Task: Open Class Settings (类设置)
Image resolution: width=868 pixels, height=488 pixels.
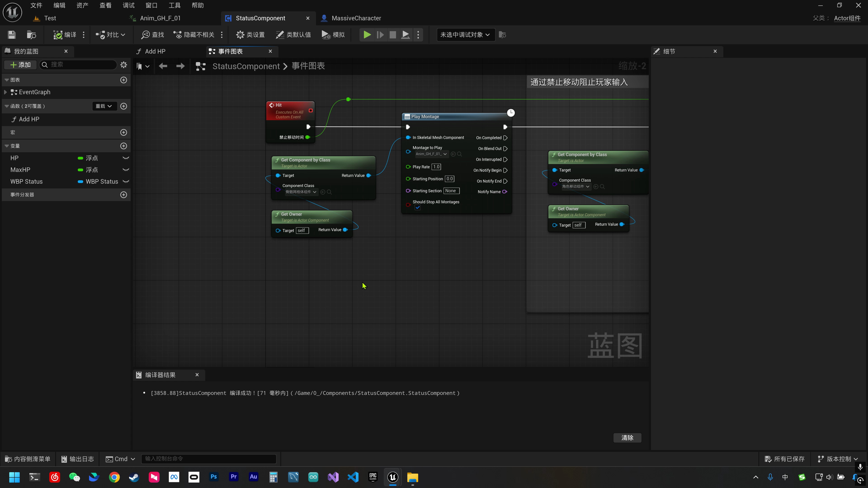Action: pyautogui.click(x=250, y=35)
